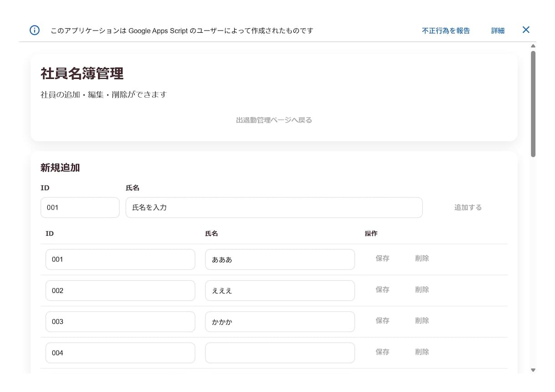Focus the new employee ID field
This screenshot has width=555, height=392.
click(80, 207)
